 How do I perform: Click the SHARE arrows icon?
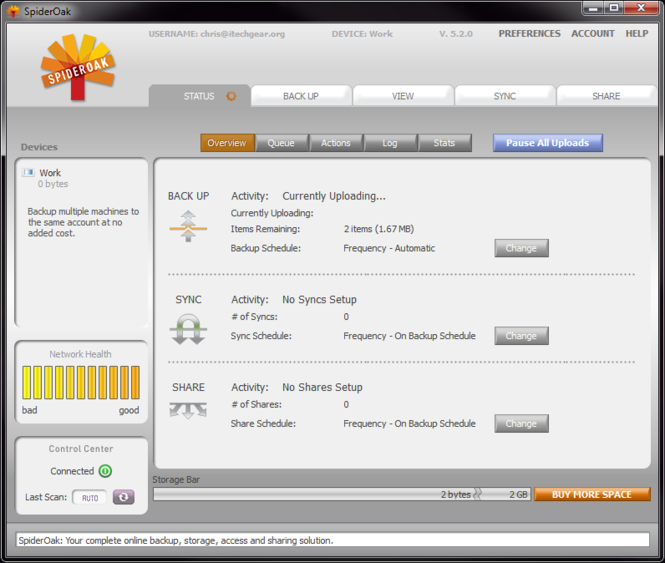pos(188,410)
